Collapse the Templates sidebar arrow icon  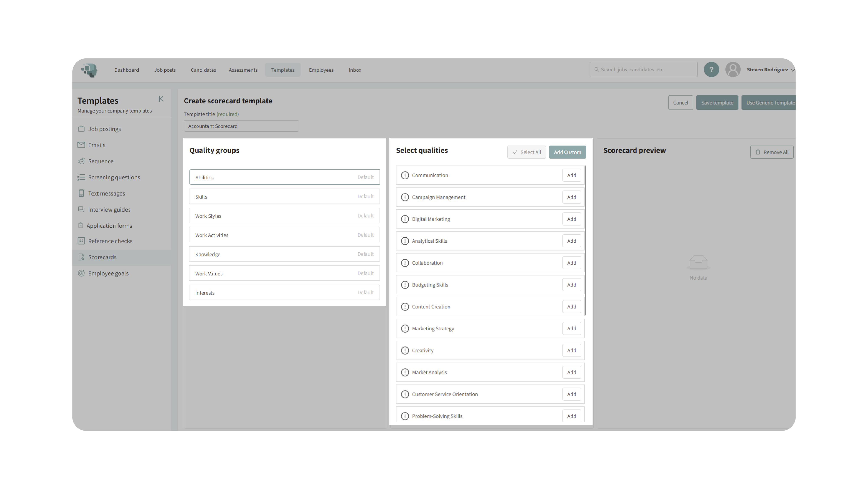(161, 98)
